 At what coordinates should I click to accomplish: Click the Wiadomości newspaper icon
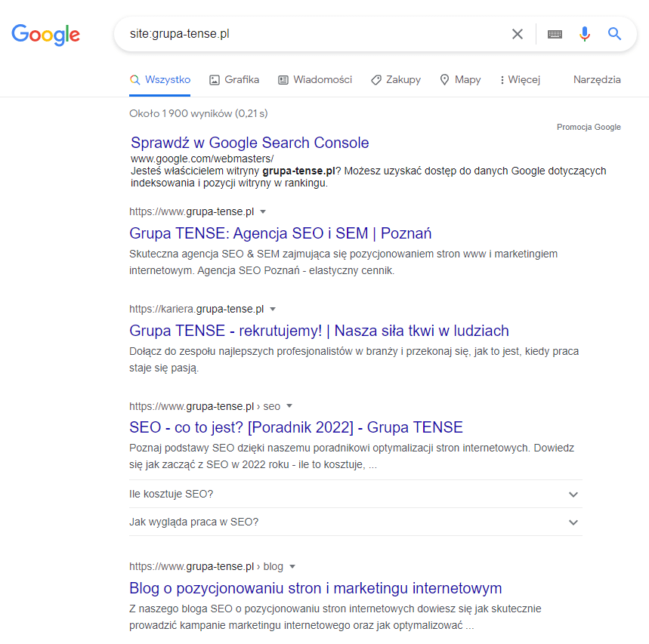[283, 80]
